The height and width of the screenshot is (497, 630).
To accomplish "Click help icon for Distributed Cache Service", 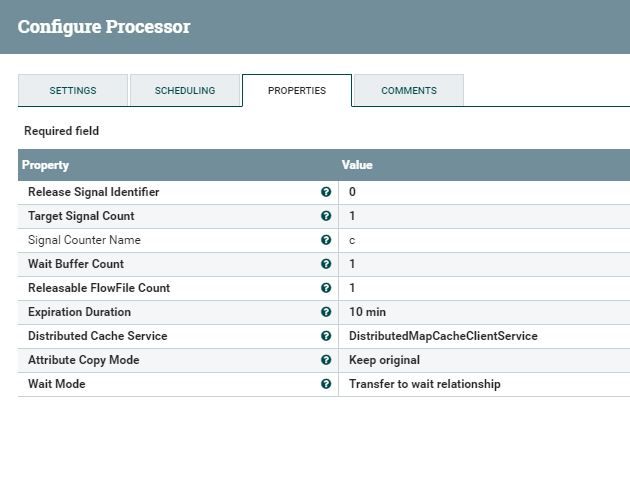I will point(326,336).
